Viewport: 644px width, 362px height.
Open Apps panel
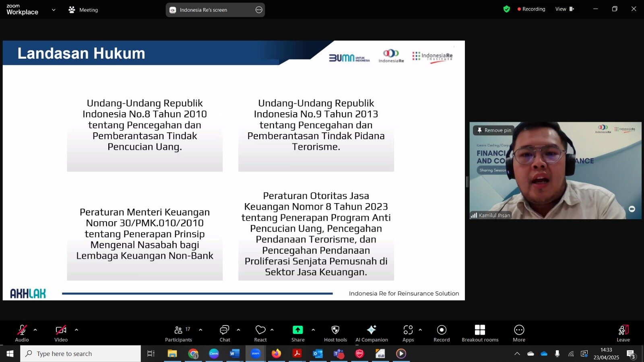pyautogui.click(x=408, y=333)
